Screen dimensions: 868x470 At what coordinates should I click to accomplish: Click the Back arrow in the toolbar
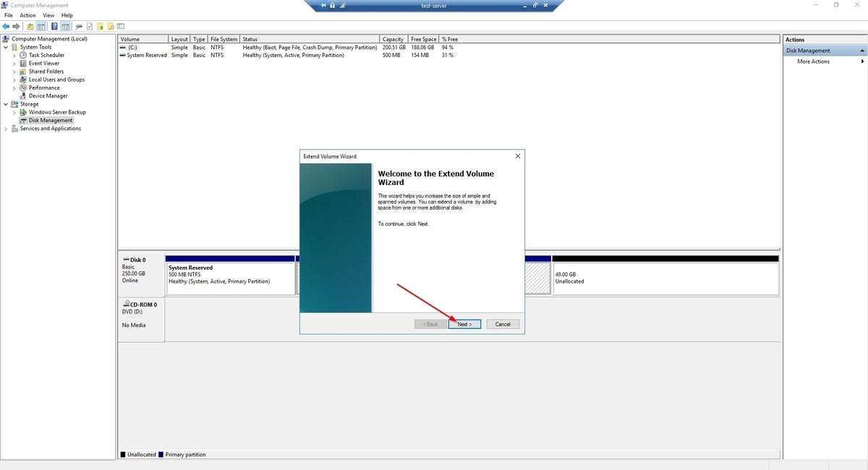[6, 27]
